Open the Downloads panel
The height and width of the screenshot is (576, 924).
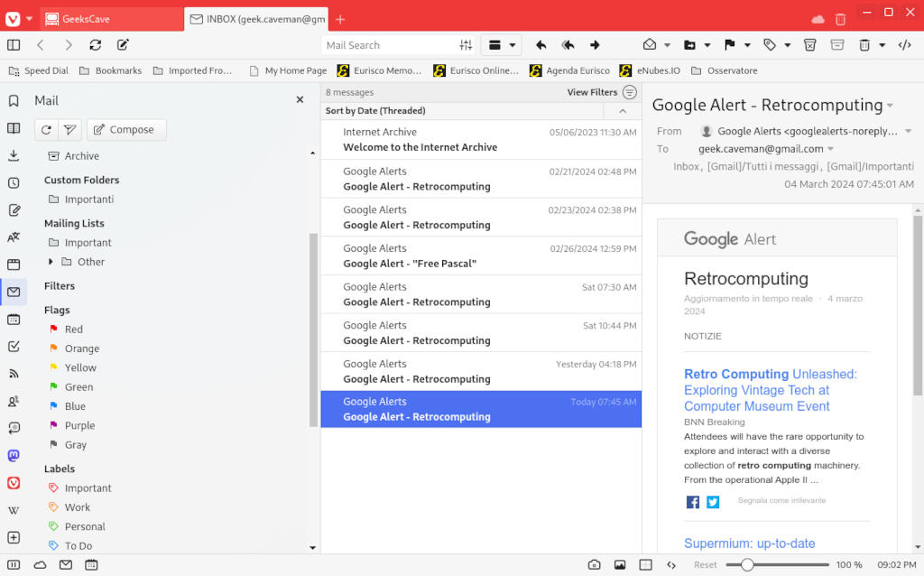[14, 155]
